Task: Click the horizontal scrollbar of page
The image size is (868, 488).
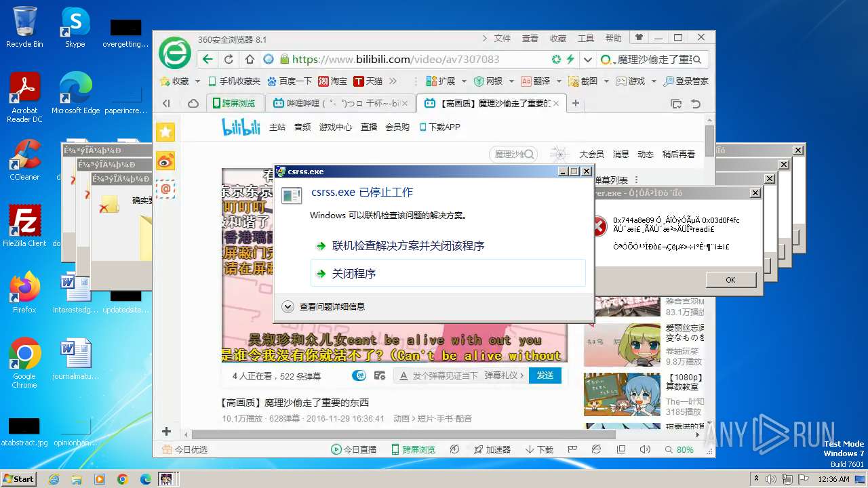Action: (x=403, y=434)
